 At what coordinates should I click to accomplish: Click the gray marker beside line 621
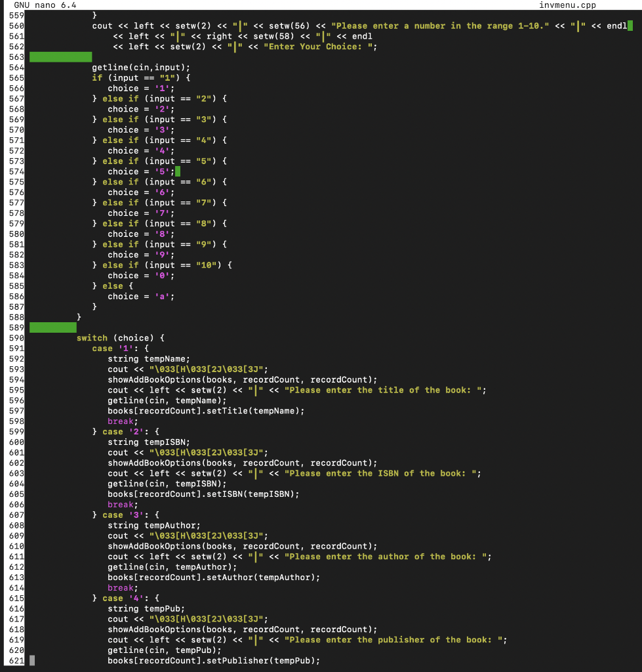click(33, 660)
